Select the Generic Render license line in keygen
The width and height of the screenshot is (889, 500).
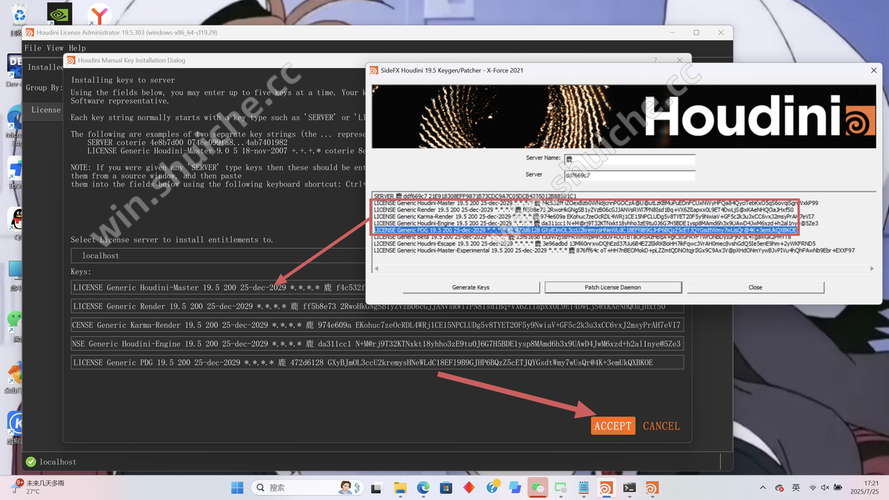click(583, 210)
